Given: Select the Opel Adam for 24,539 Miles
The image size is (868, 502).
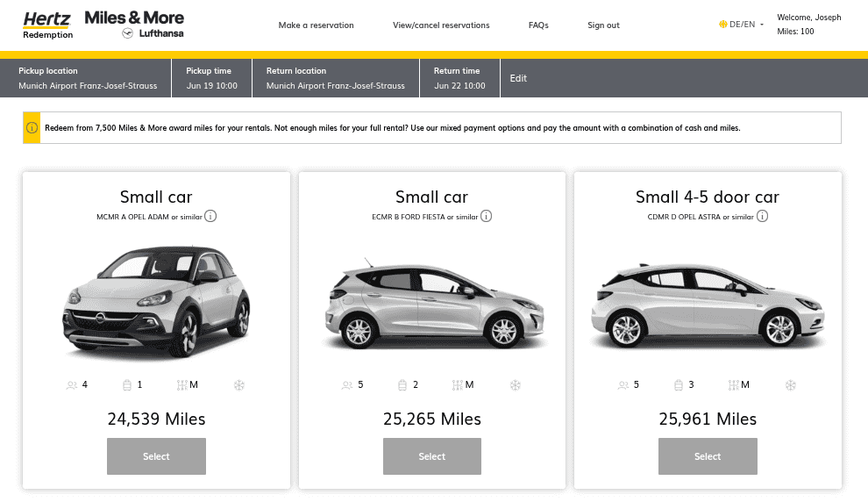Looking at the screenshot, I should coord(156,456).
